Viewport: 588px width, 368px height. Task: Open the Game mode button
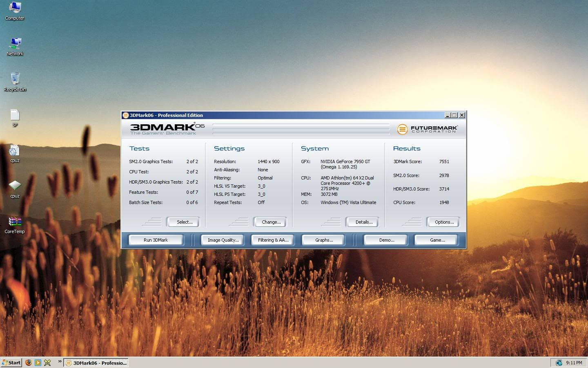pyautogui.click(x=437, y=240)
